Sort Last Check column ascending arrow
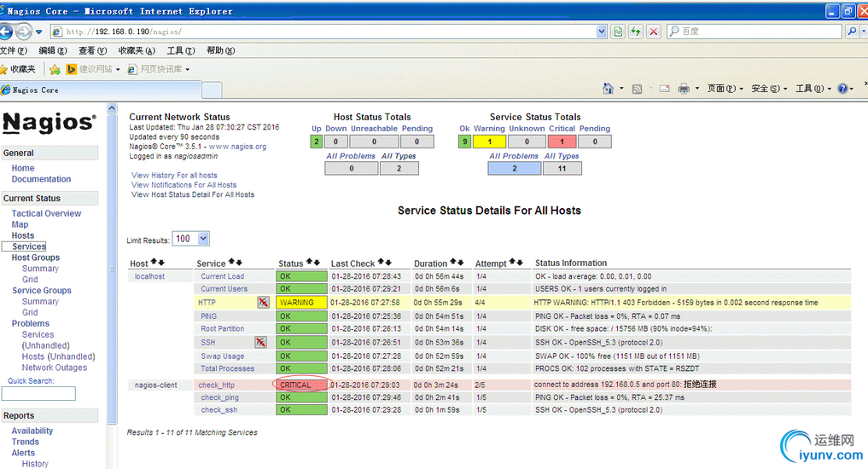The width and height of the screenshot is (868, 469). coord(381,262)
